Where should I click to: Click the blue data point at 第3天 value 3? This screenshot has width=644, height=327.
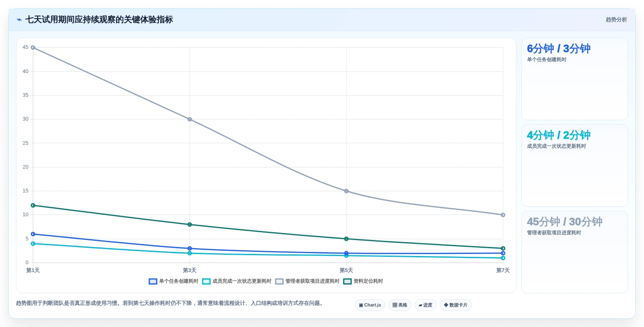coord(190,249)
